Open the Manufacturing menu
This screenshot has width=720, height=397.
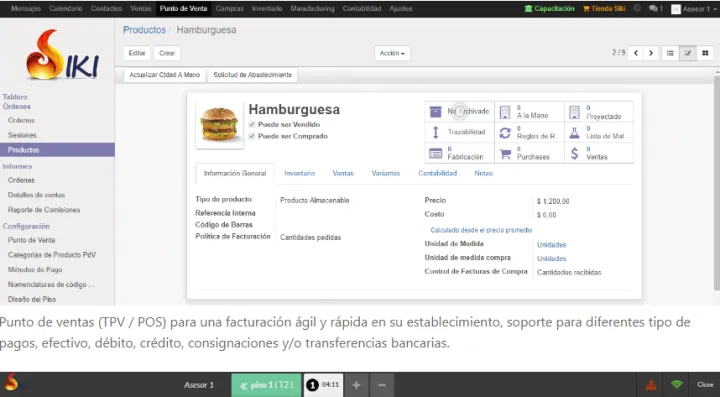[312, 9]
